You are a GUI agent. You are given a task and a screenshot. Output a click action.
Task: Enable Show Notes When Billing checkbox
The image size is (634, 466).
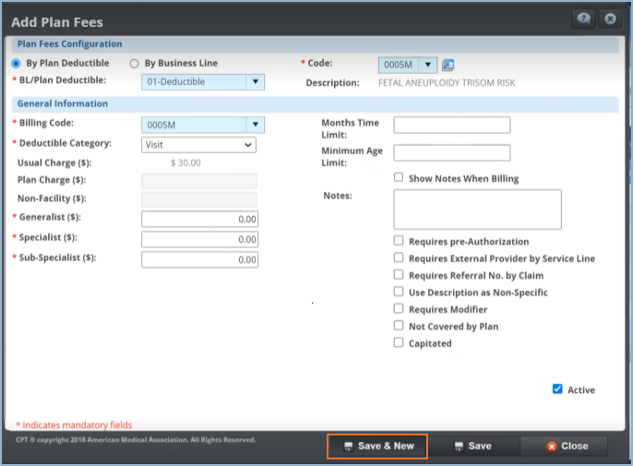click(x=399, y=178)
